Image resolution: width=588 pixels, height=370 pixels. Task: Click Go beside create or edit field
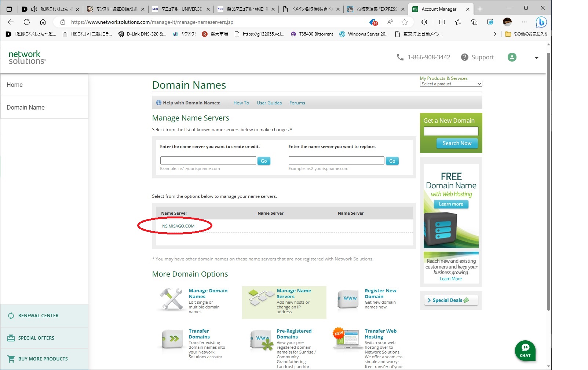(x=264, y=161)
